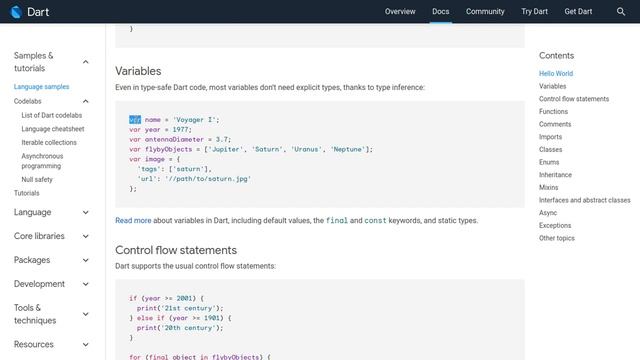
Task: Jump to Hello World in Contents
Action: 556,73
